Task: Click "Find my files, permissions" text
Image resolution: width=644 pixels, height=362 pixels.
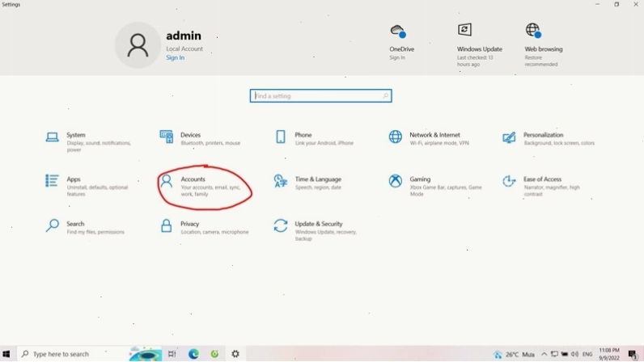Action: (x=95, y=232)
